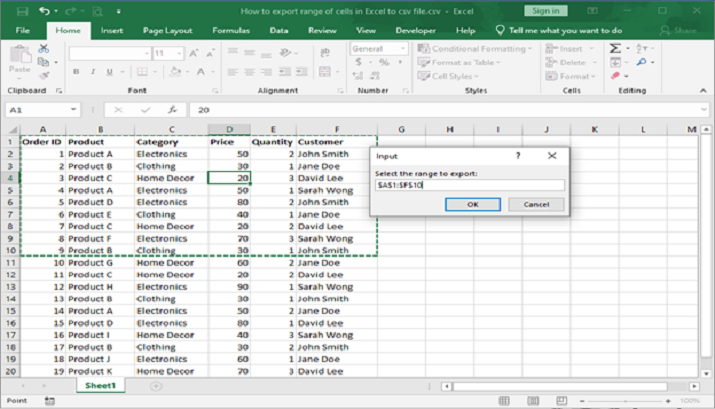Open the font size dropdown

click(x=177, y=53)
